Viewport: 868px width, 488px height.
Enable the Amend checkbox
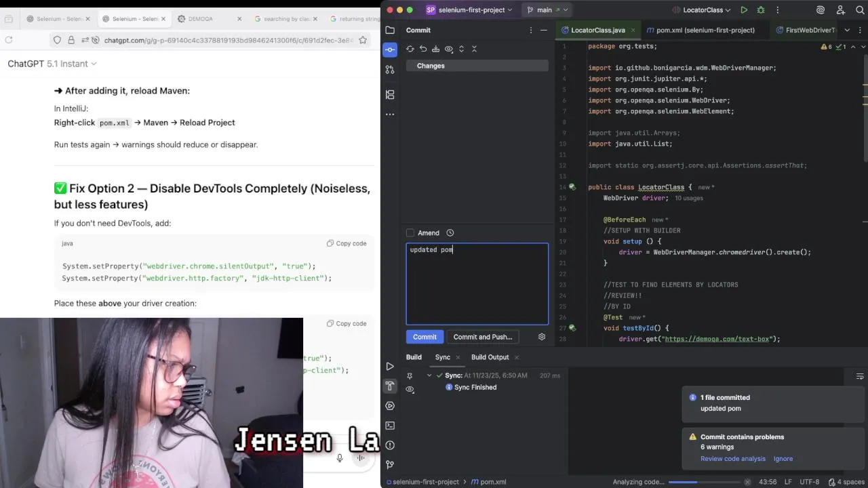point(410,233)
